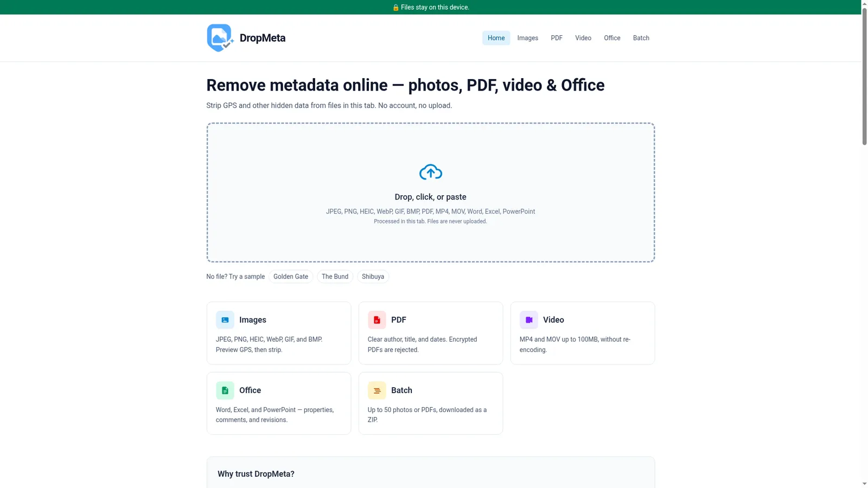Click supported formats list starting 'JPEG, PNG, HEIC'

pos(431,211)
